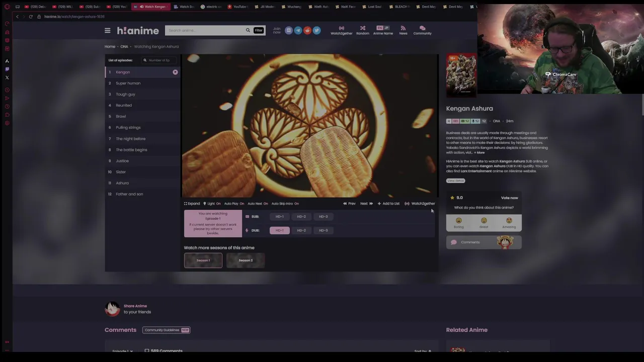Click the search magnifier icon
Image resolution: width=644 pixels, height=362 pixels.
(x=248, y=30)
